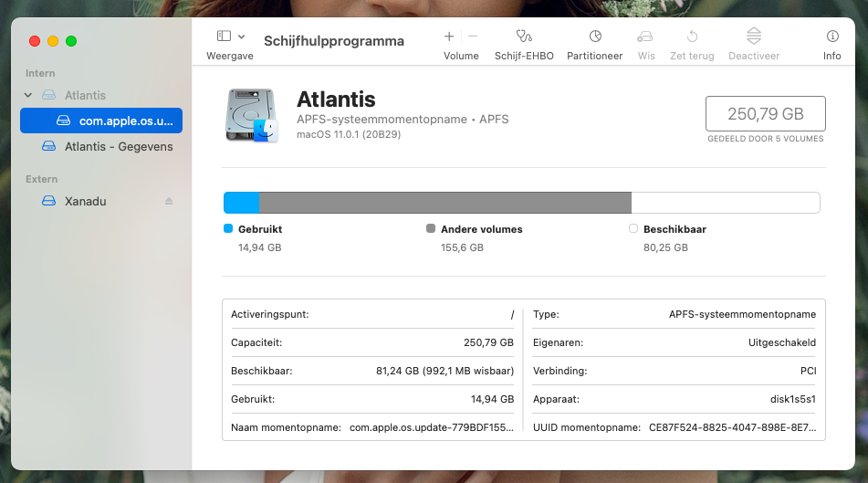Click the UUID 'CE87F524-8825-4047-898E-8E7...' value
The image size is (868, 483).
(732, 427)
